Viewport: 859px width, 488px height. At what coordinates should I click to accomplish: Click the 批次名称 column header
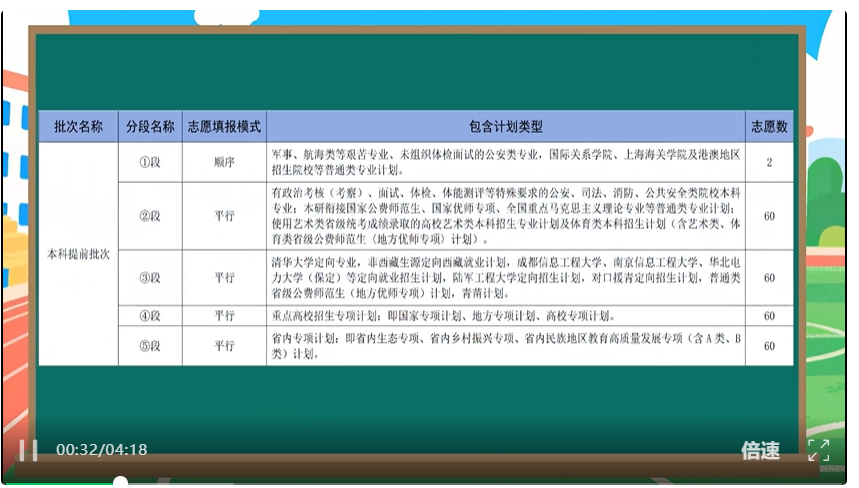tap(78, 127)
